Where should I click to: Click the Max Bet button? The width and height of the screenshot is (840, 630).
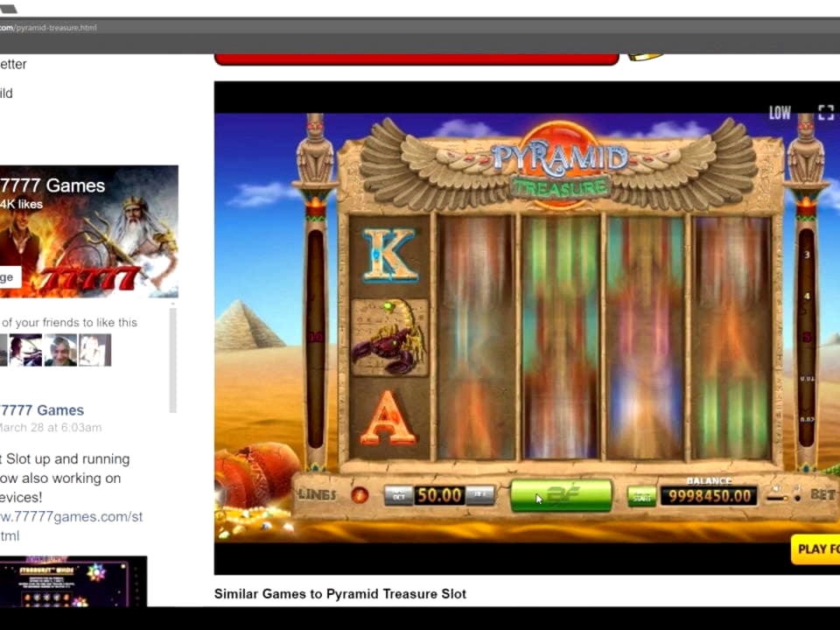399,495
